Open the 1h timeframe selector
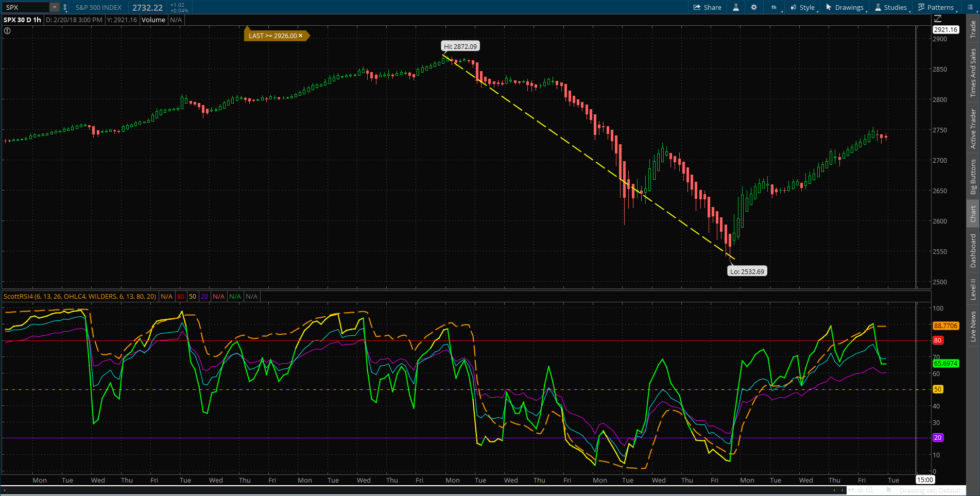This screenshot has width=980, height=496. (774, 7)
